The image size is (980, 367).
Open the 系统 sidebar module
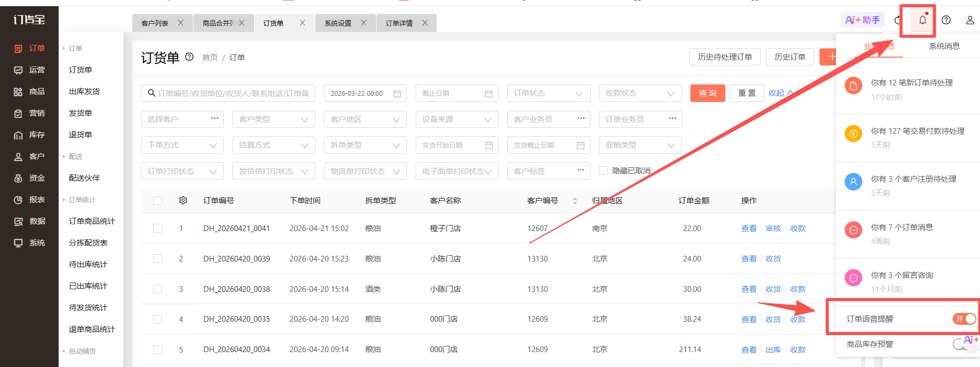[29, 243]
